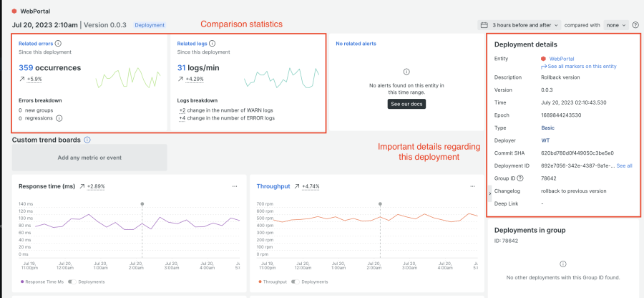Click the Related errors info icon
Screen dimensions: 644x298
click(58, 44)
